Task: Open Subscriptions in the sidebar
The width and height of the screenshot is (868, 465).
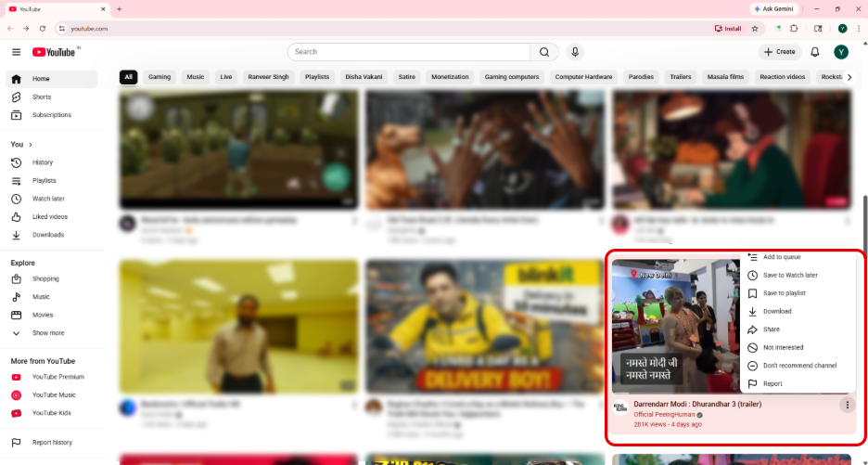Action: pos(52,115)
